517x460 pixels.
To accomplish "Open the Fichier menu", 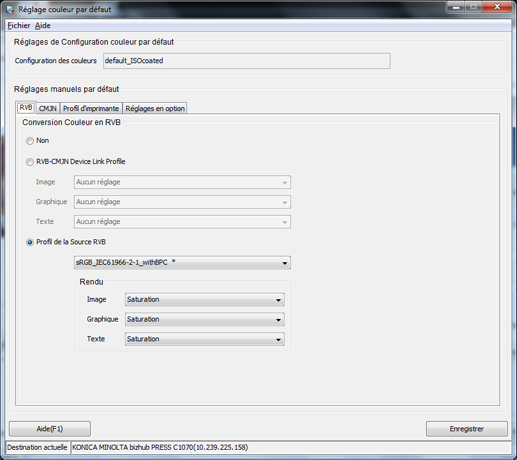I will point(19,25).
